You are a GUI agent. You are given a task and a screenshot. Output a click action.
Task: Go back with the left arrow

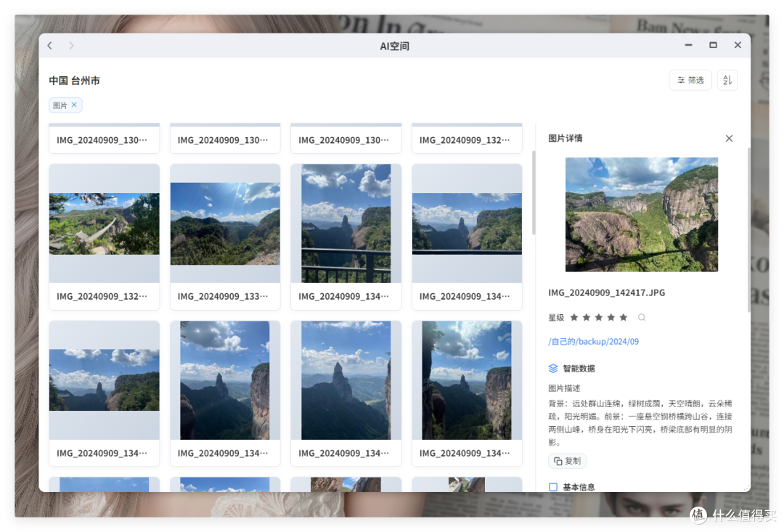(50, 46)
